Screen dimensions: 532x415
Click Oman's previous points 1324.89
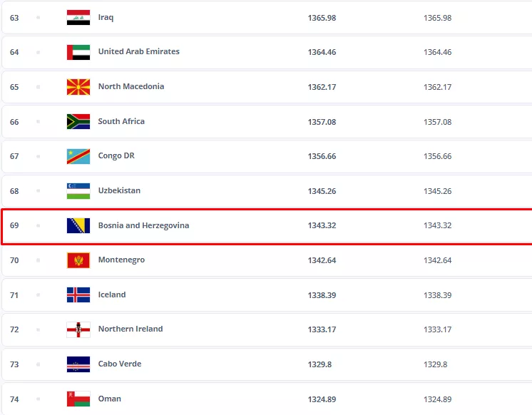tap(437, 399)
